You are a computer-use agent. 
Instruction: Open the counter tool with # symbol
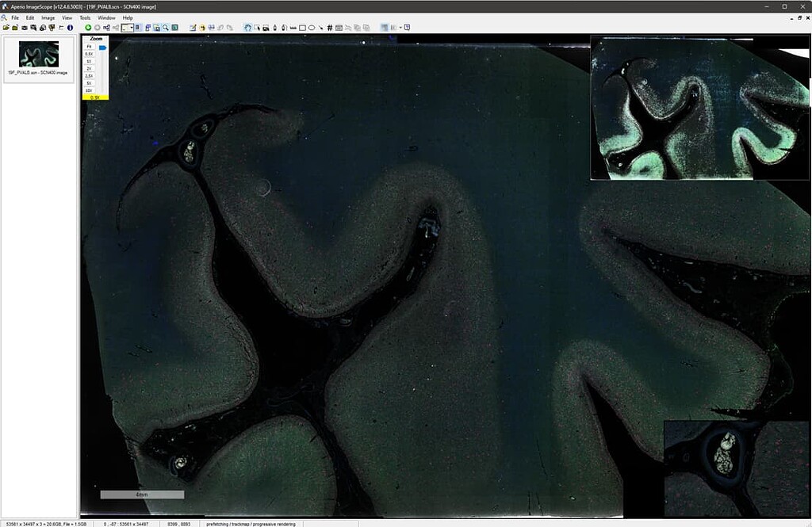330,27
